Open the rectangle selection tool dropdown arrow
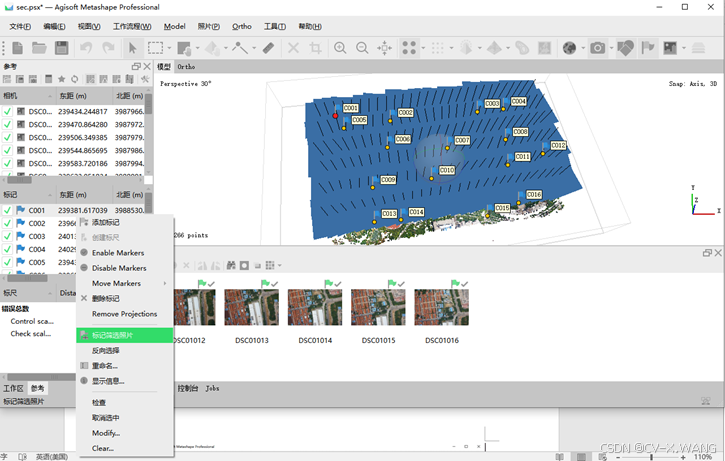 (x=171, y=48)
